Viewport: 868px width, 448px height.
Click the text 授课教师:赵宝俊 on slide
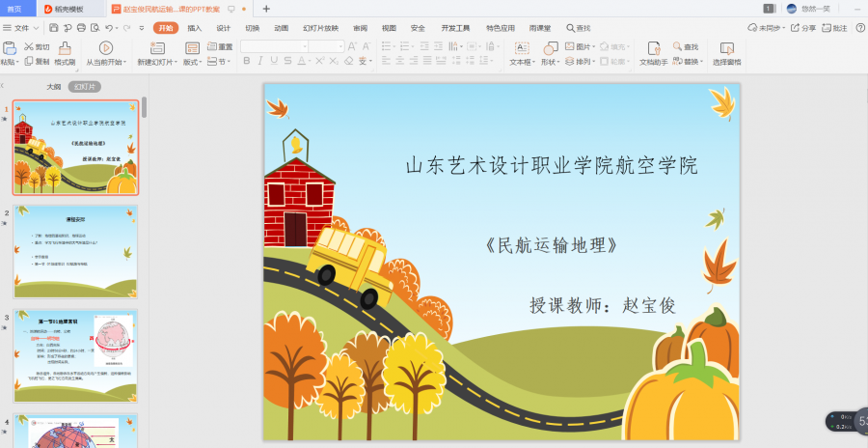(x=603, y=305)
